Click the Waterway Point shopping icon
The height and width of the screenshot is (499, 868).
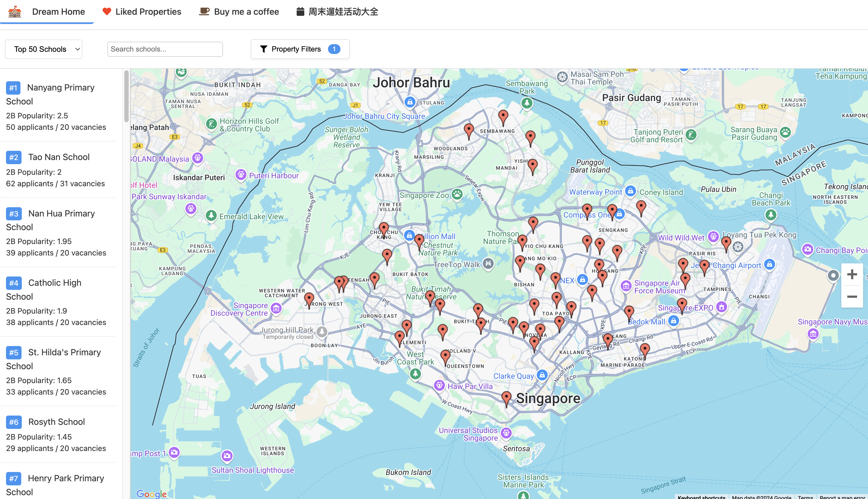[x=630, y=191]
